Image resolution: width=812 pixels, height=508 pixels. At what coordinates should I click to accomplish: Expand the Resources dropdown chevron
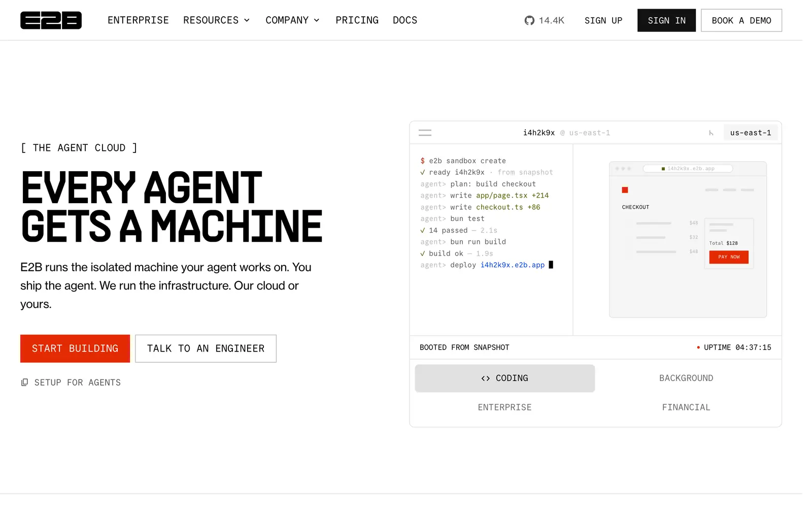point(247,20)
